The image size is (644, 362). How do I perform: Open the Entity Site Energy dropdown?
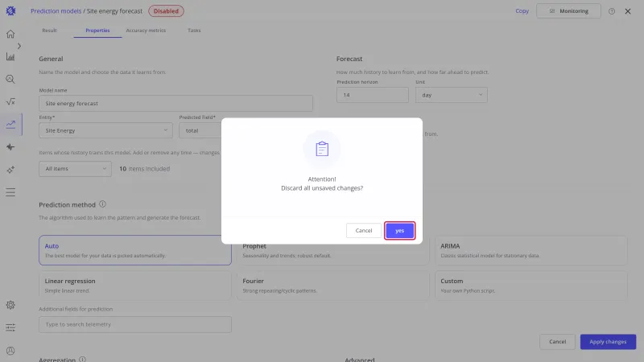(x=106, y=130)
